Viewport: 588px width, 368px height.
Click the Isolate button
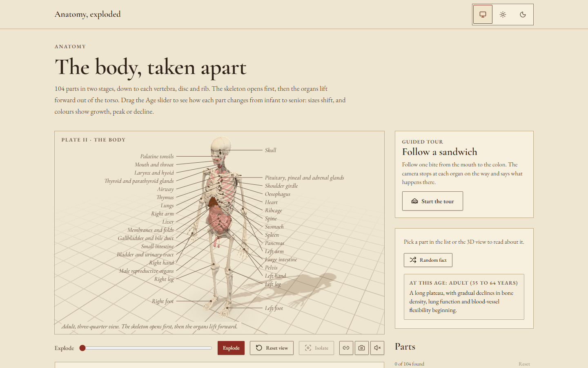click(x=316, y=348)
